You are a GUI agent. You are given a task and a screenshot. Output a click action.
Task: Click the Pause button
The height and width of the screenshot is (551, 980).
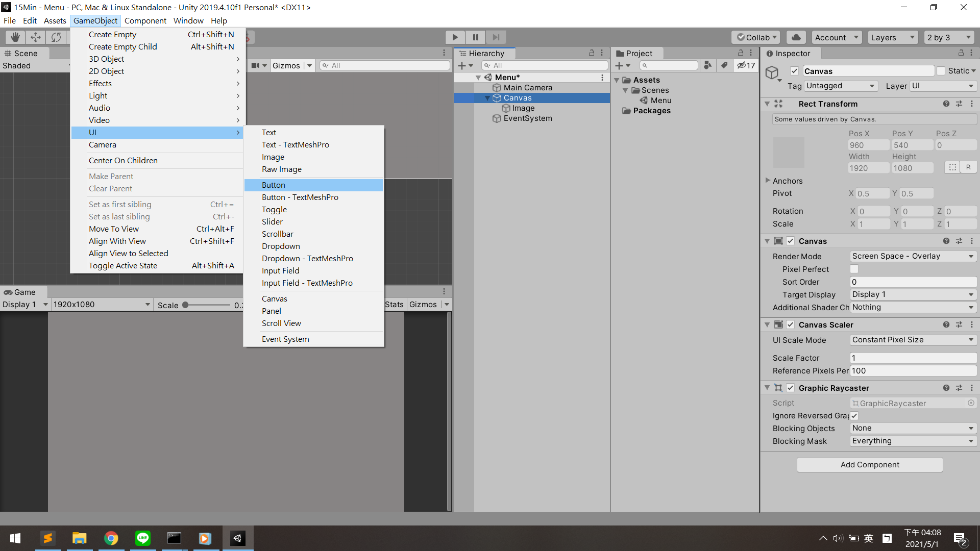(475, 37)
